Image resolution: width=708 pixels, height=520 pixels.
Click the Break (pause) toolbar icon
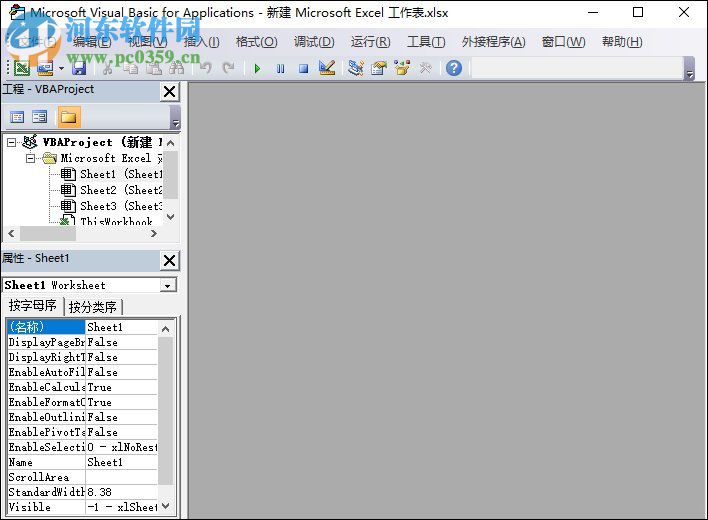coord(280,68)
